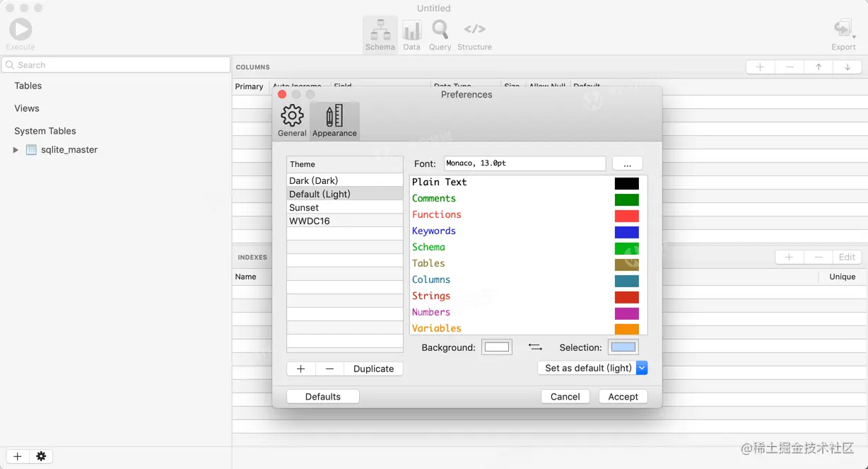868x469 pixels.
Task: Add a new theme with plus
Action: coord(300,369)
